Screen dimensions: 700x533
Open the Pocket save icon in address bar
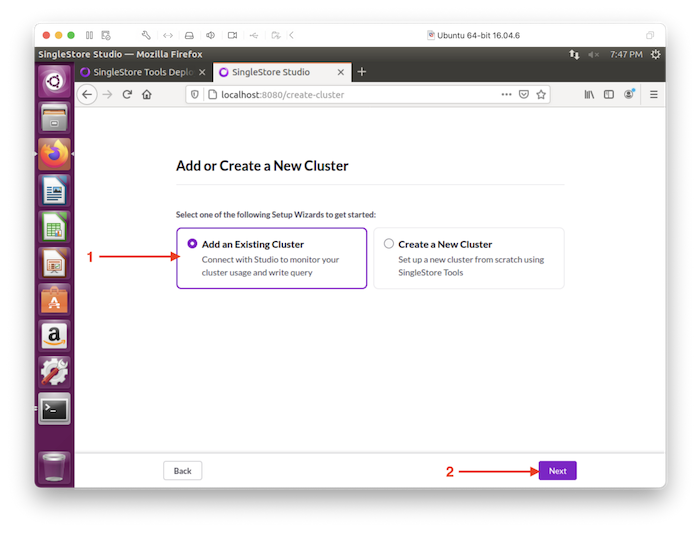tap(523, 95)
